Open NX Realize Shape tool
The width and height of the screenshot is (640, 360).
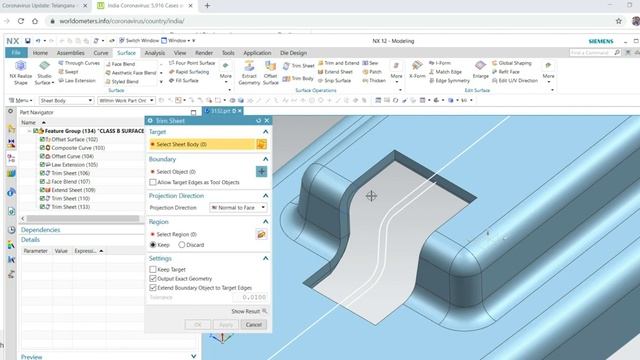coord(20,73)
